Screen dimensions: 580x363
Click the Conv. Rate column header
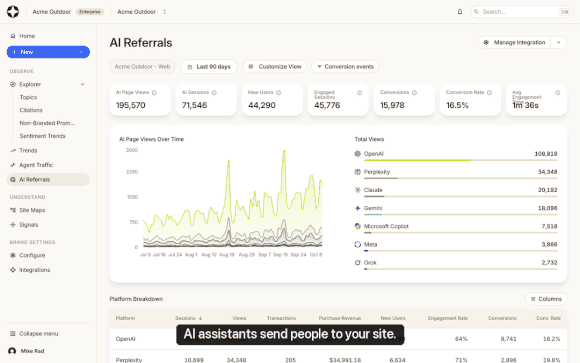click(x=549, y=318)
